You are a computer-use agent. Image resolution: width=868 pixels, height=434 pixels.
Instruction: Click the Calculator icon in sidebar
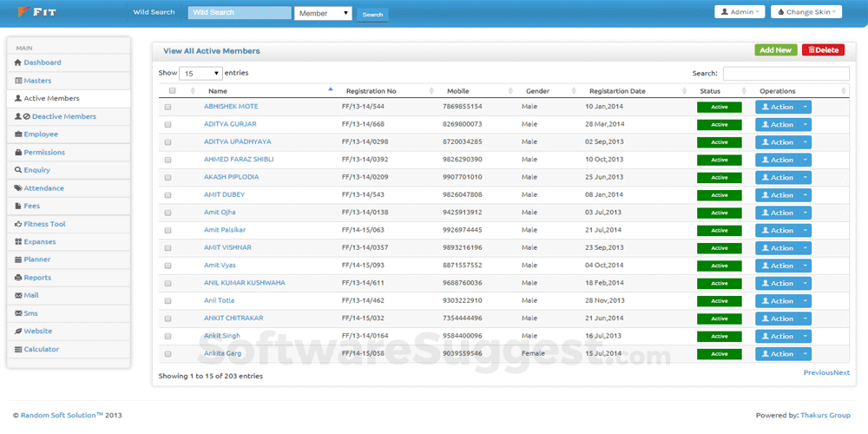click(17, 350)
